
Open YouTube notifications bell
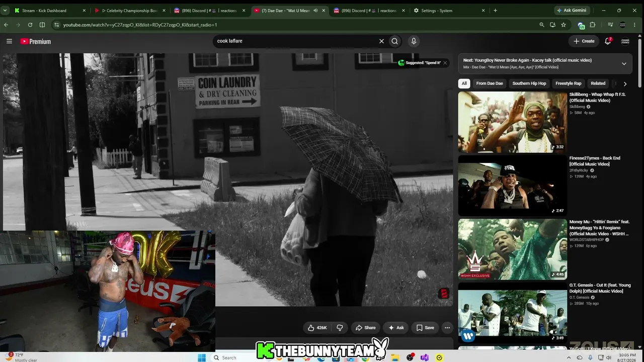pyautogui.click(x=608, y=41)
